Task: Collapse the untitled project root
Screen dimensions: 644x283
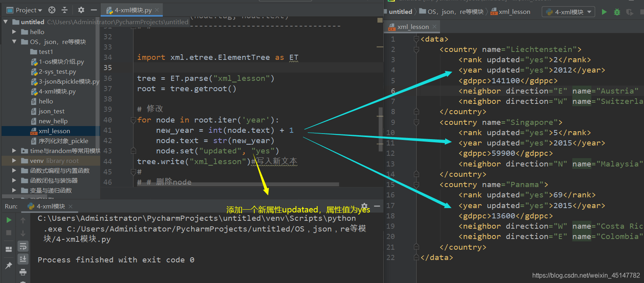Action: [x=6, y=22]
